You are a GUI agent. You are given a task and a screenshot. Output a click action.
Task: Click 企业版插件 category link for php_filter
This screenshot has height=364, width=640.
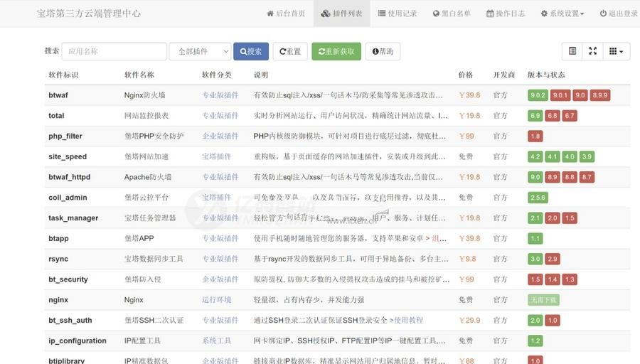220,136
